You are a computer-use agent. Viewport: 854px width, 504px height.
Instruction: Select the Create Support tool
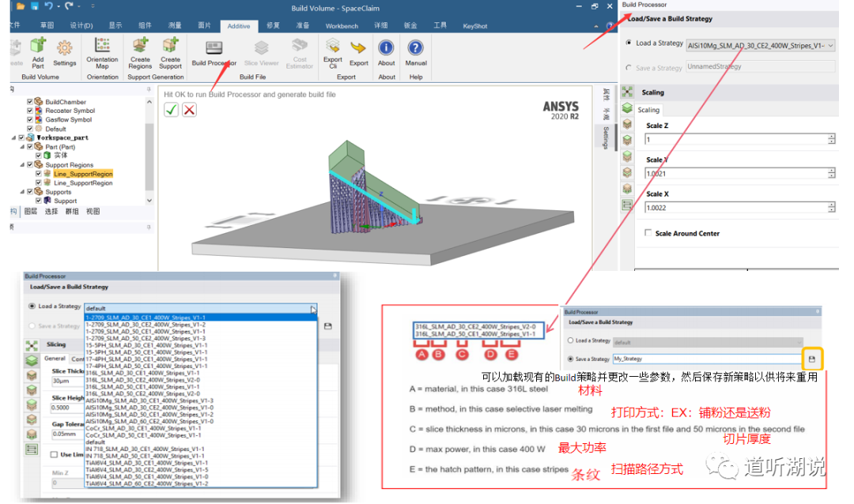pos(170,53)
